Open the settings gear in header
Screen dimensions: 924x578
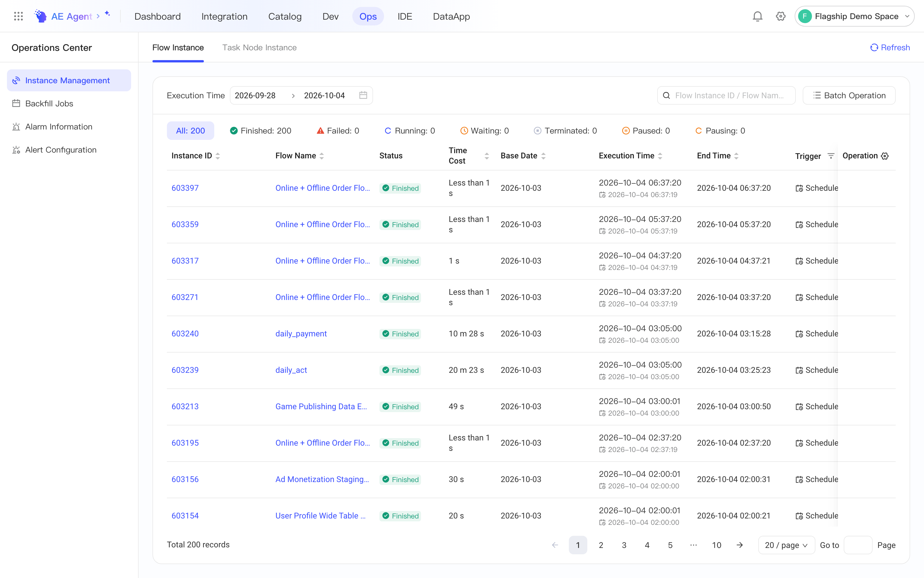point(780,16)
